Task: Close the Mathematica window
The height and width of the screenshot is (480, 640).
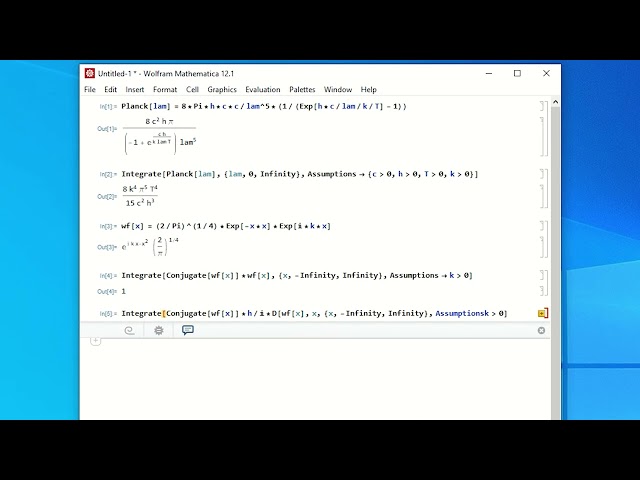Action: [x=546, y=73]
